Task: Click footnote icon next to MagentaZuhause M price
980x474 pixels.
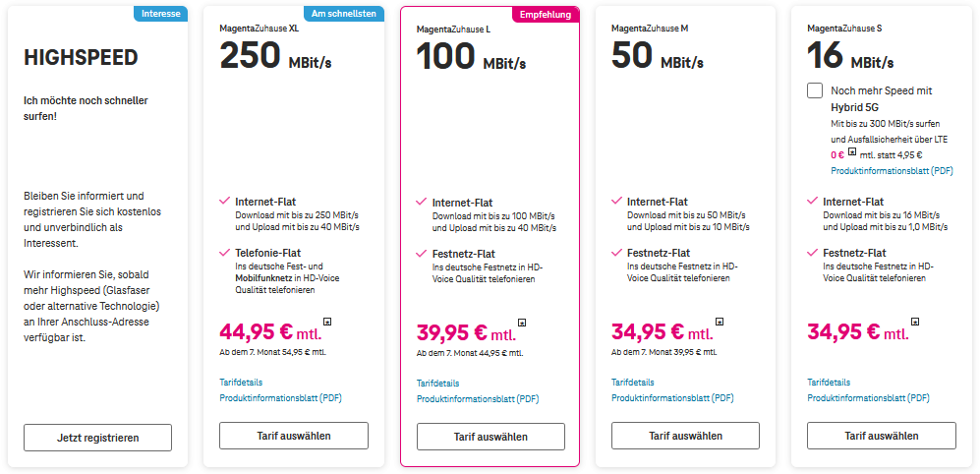Action: (x=720, y=322)
